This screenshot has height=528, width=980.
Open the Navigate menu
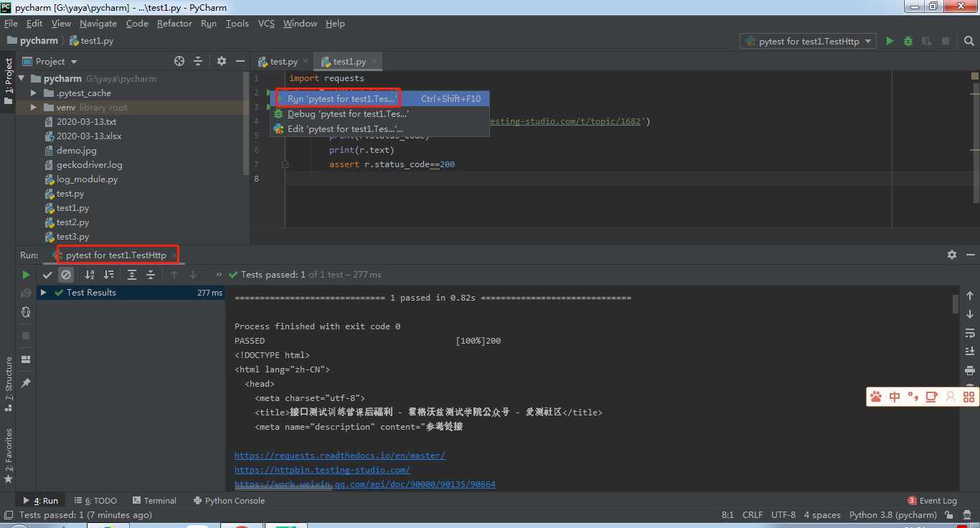click(x=98, y=23)
